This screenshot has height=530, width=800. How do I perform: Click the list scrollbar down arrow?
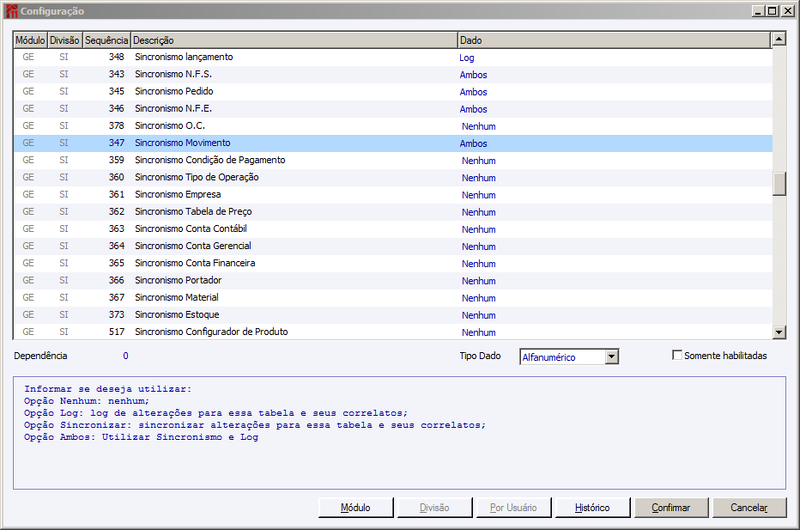(x=779, y=332)
